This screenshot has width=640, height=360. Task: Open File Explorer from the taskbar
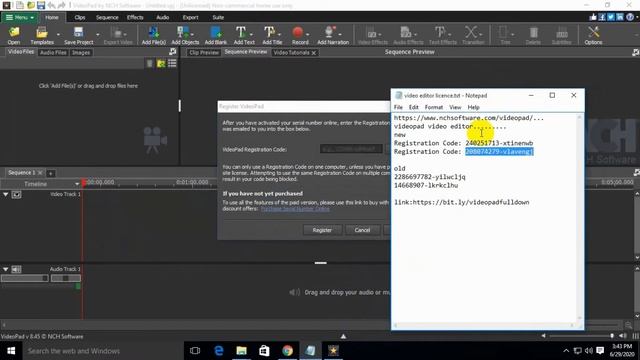(x=242, y=351)
